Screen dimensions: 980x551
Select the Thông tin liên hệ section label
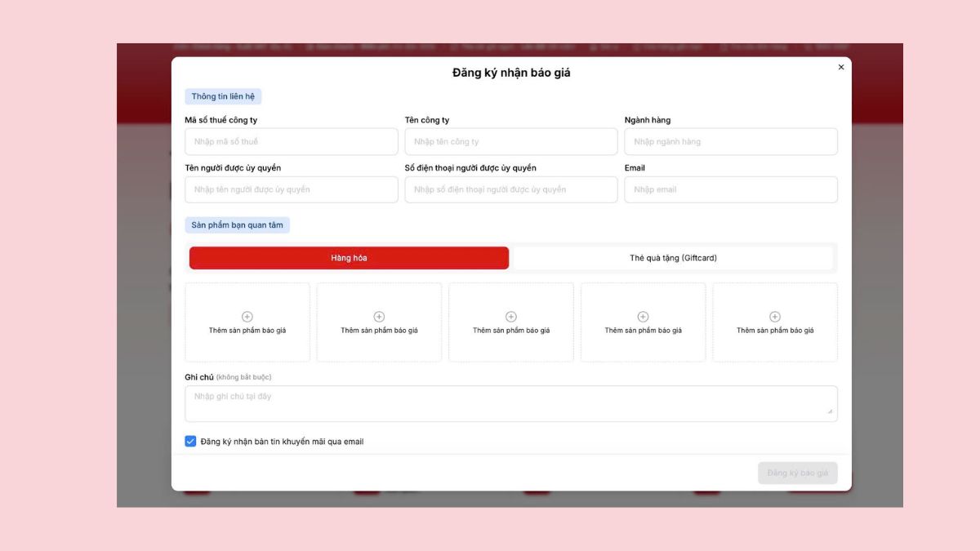223,96
